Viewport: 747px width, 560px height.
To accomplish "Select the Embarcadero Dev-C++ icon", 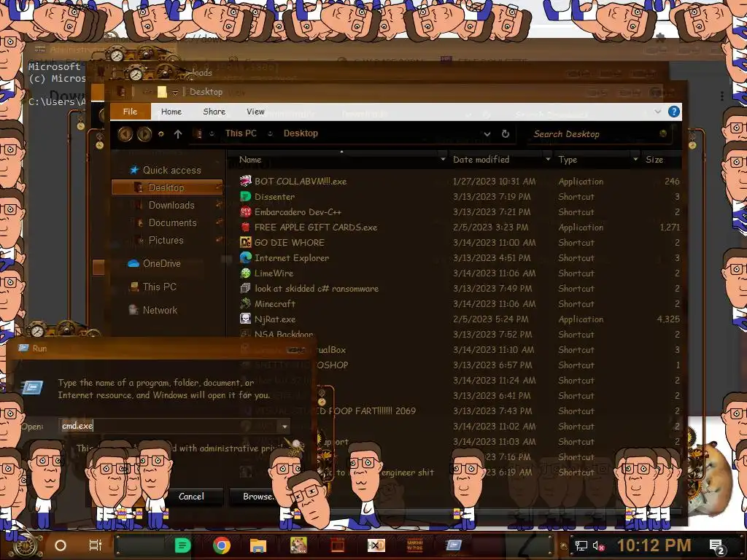I will 245,211.
